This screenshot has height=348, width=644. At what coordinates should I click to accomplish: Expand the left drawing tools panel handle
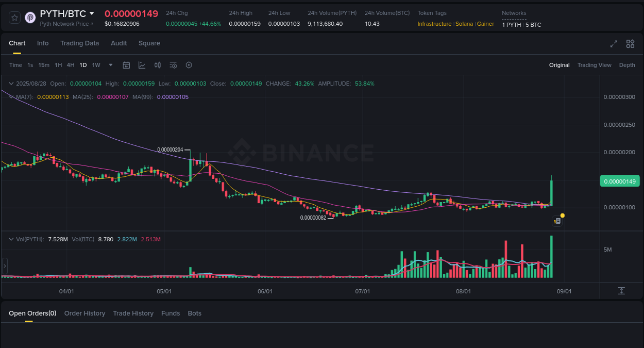point(4,266)
